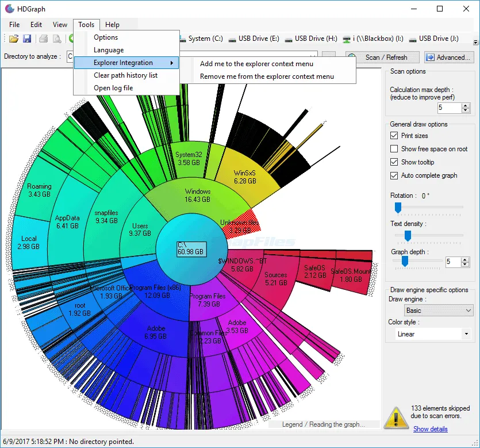
Task: Decrease Graph depth with down arrow
Action: [x=465, y=265]
